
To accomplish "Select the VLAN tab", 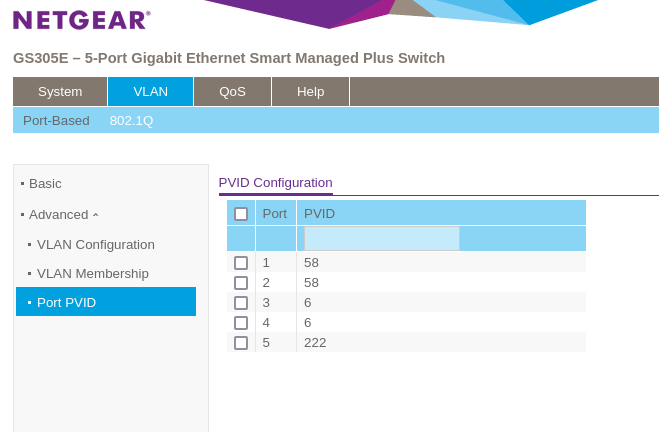I will tap(150, 91).
